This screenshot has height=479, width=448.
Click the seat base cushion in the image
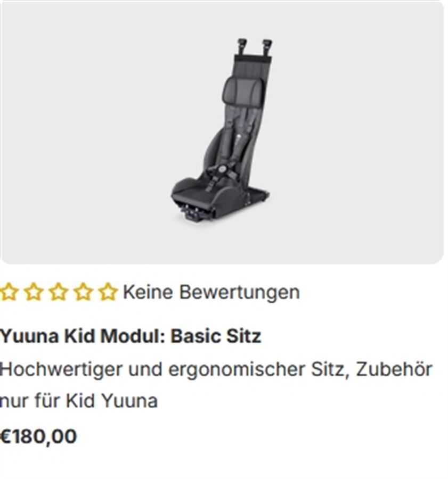tap(196, 194)
